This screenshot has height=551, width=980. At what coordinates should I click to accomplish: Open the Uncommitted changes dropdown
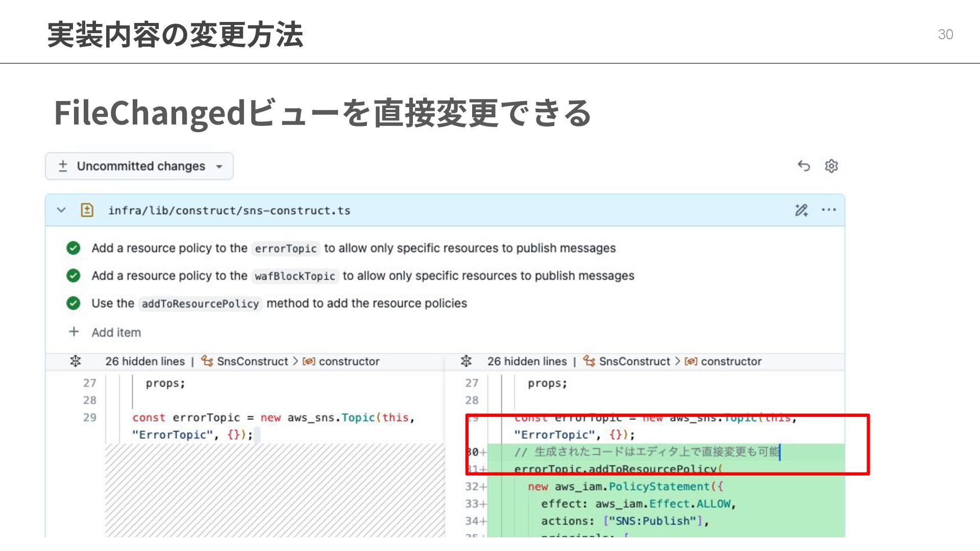(139, 166)
